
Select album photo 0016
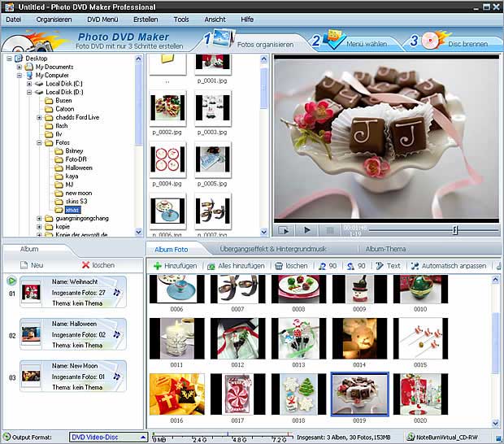176,394
